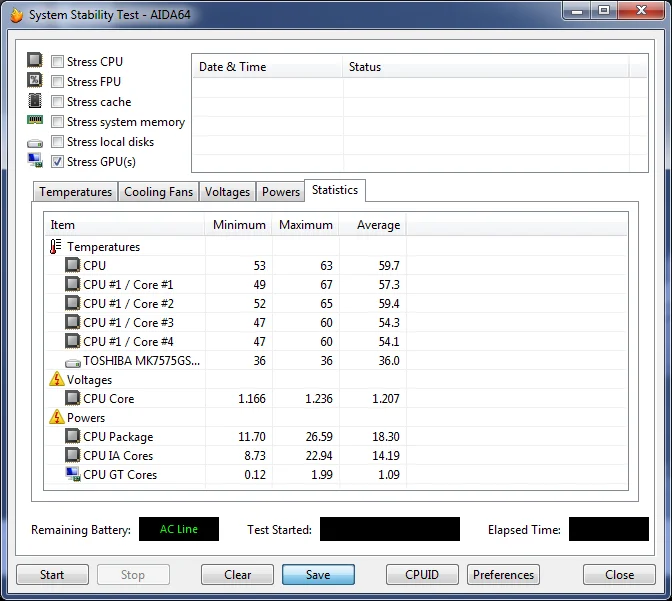Click the blank Test Started field
The image size is (672, 601).
point(390,529)
